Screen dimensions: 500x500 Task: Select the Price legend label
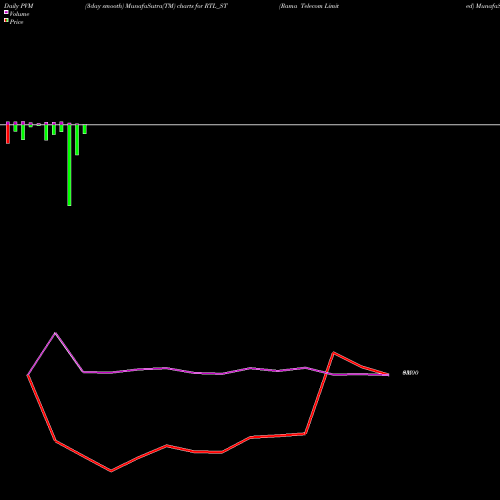[16, 22]
